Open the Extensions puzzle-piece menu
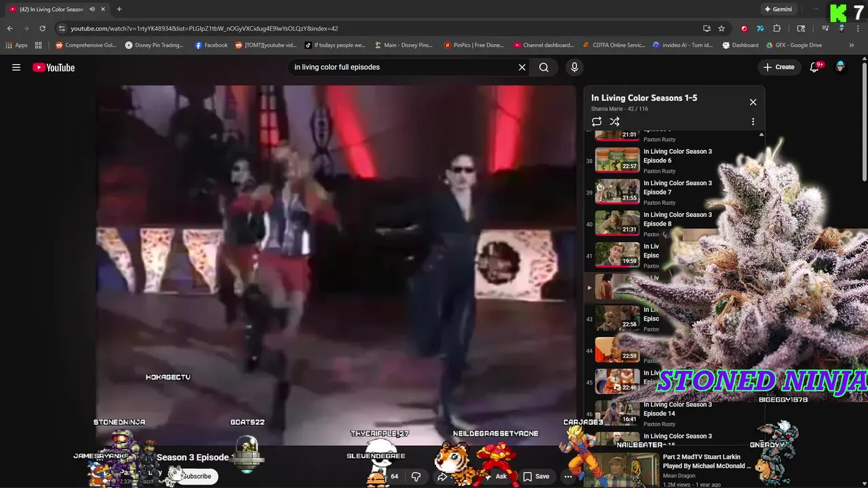The width and height of the screenshot is (868, 488). (777, 28)
